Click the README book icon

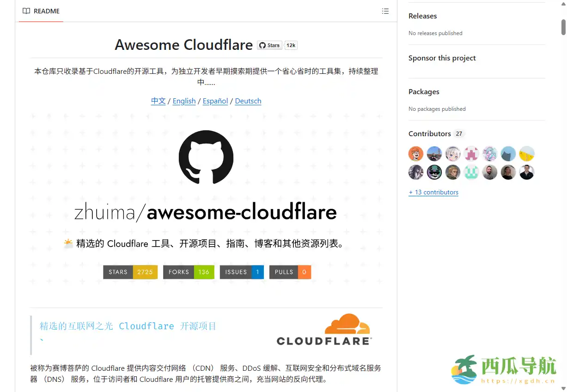(26, 11)
